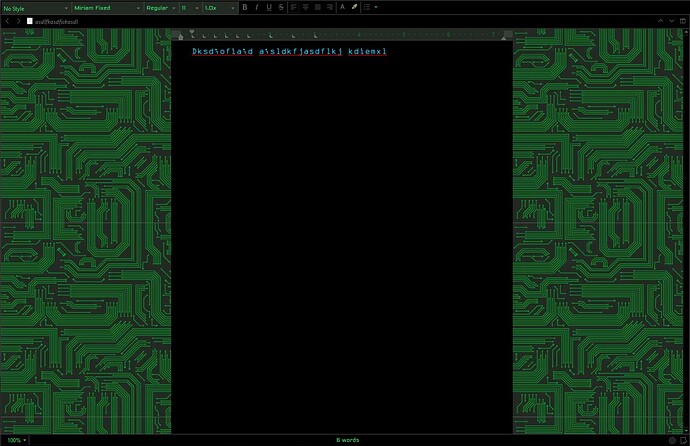The image size is (690, 446).
Task: Click the list style icon
Action: 367,7
